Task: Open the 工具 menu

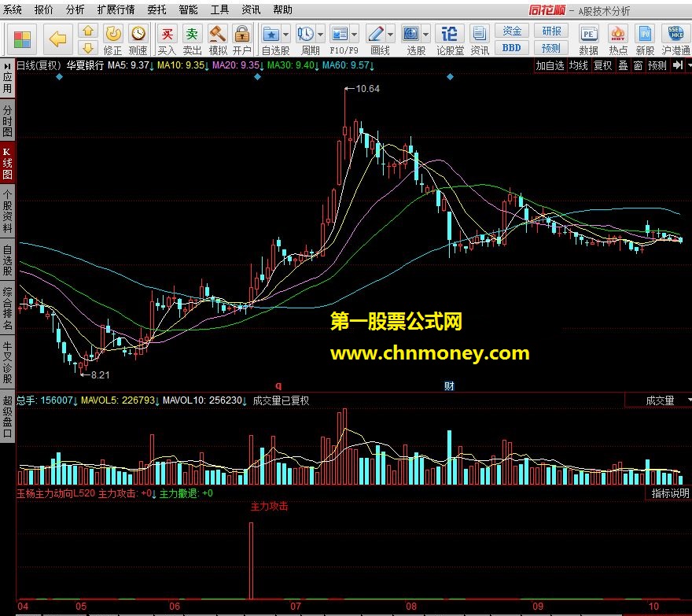Action: click(219, 9)
